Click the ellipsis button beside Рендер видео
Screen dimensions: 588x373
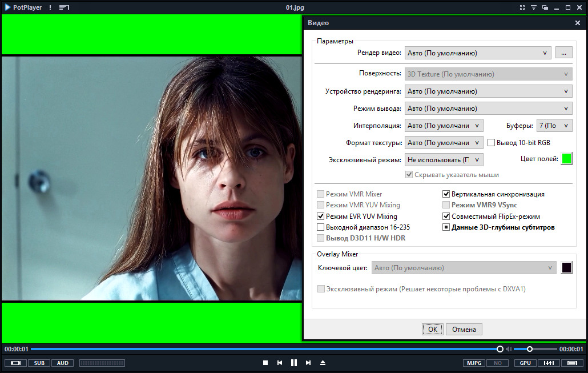pos(563,53)
